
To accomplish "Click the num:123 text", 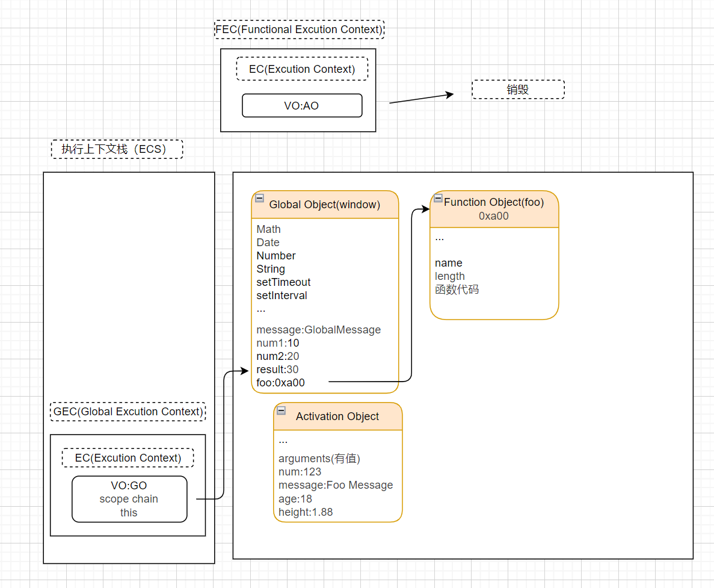I will 300,472.
